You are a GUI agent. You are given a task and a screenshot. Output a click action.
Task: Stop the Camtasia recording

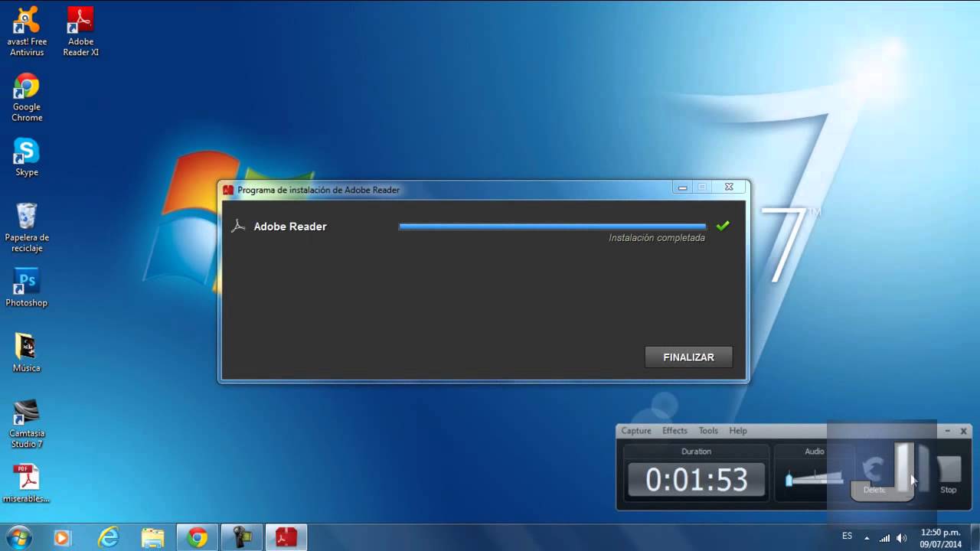(x=949, y=474)
